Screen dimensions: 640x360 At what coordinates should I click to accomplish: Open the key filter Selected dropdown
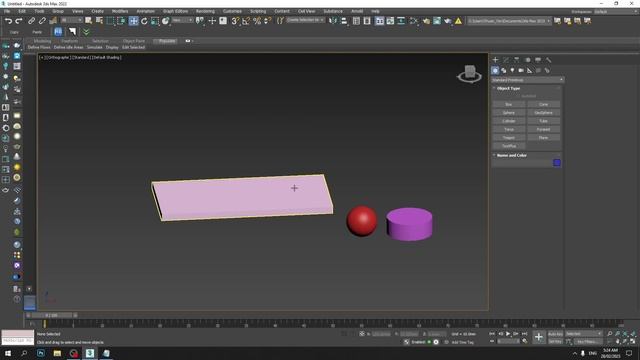pos(584,334)
